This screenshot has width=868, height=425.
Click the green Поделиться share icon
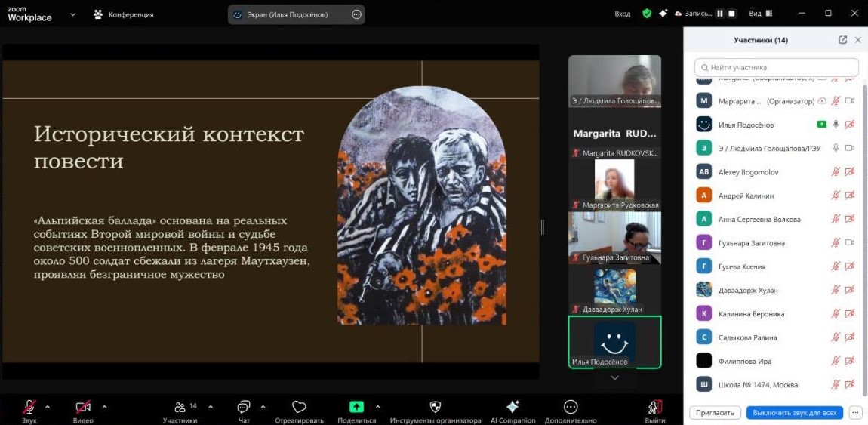point(356,407)
